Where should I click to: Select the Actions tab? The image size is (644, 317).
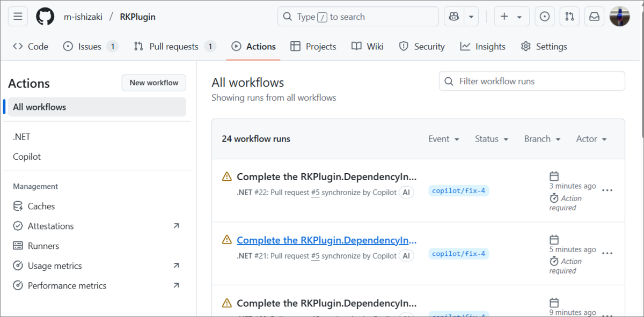point(253,47)
